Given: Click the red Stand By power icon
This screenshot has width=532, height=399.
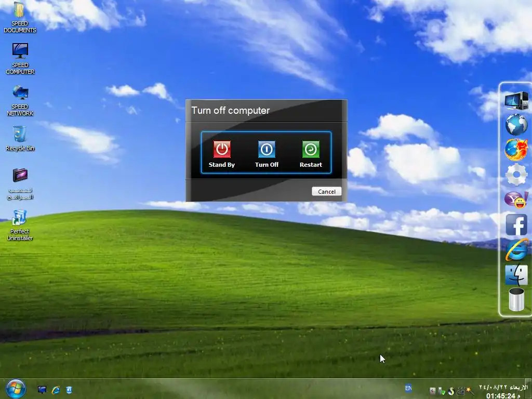Looking at the screenshot, I should 222,149.
